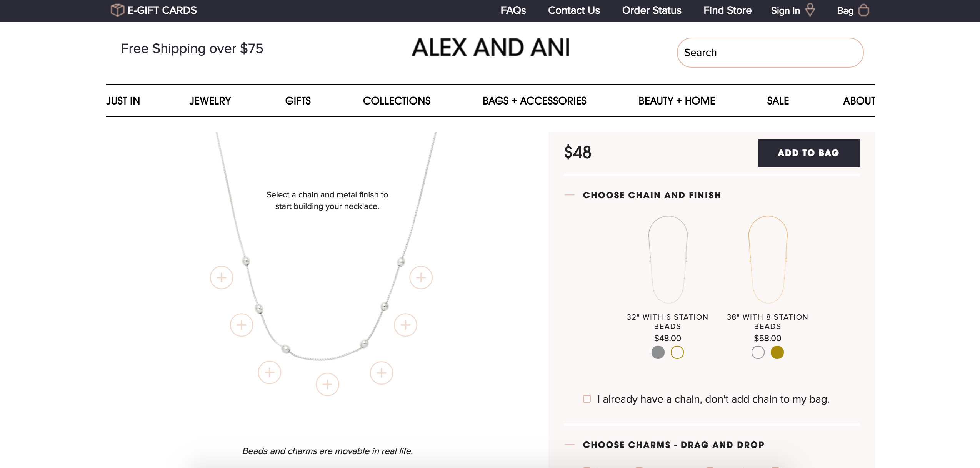Open the Find Store link
Screen dimensions: 980x468
727,10
